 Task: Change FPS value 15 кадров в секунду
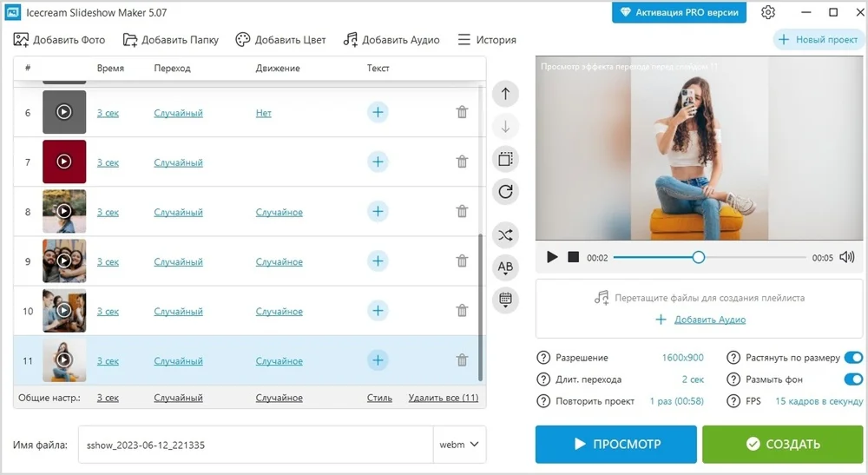pos(819,401)
